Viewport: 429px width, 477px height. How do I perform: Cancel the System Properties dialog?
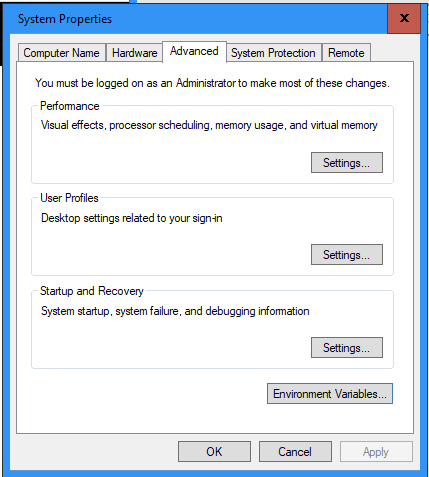click(295, 452)
